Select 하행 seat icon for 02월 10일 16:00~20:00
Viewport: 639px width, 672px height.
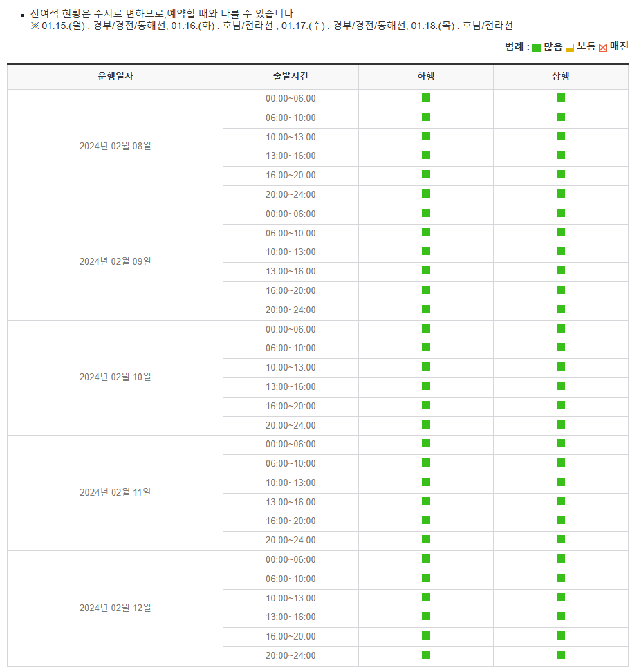tap(426, 405)
